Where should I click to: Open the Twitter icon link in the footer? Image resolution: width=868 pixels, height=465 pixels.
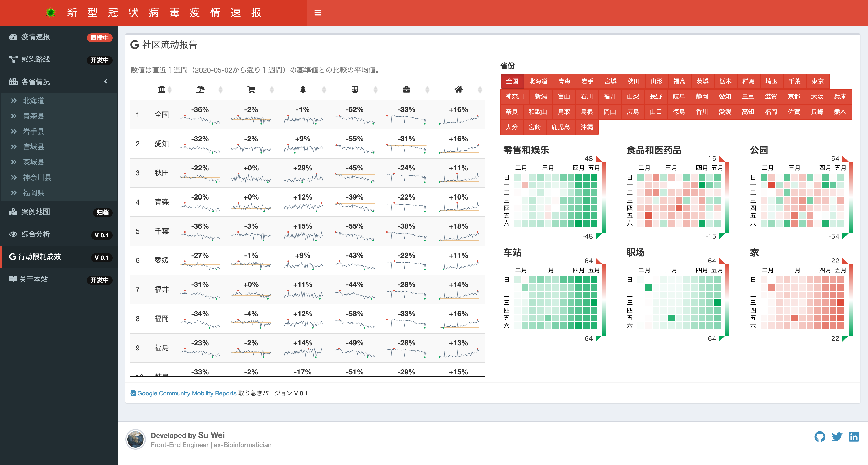837,437
